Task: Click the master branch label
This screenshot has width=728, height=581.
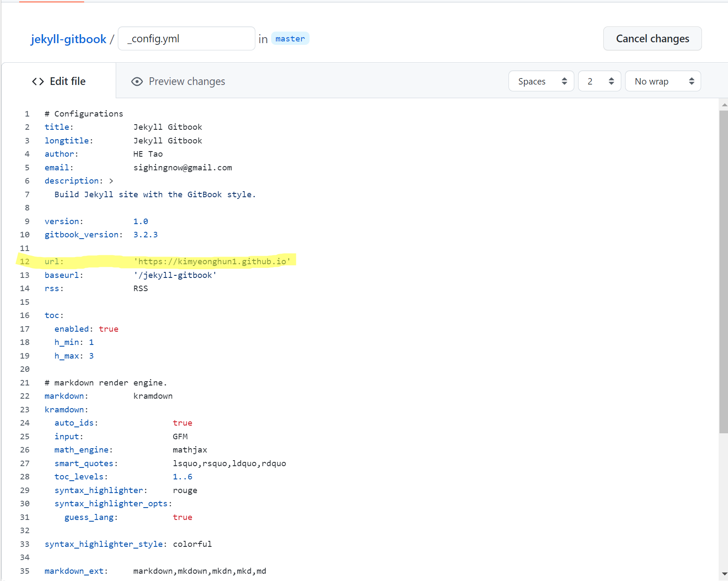Action: (290, 39)
